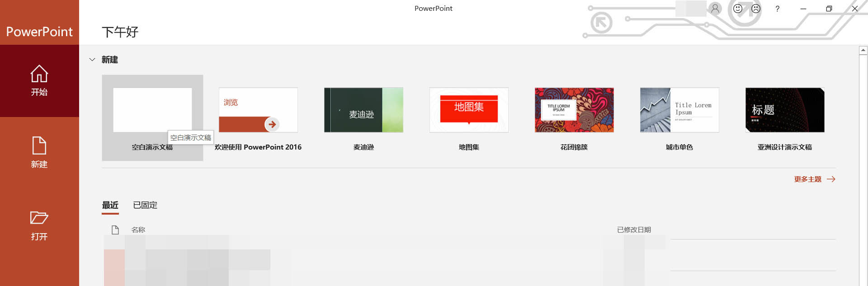Choose the 麦迪逊 theme thumbnail
The image size is (868, 286).
click(363, 110)
